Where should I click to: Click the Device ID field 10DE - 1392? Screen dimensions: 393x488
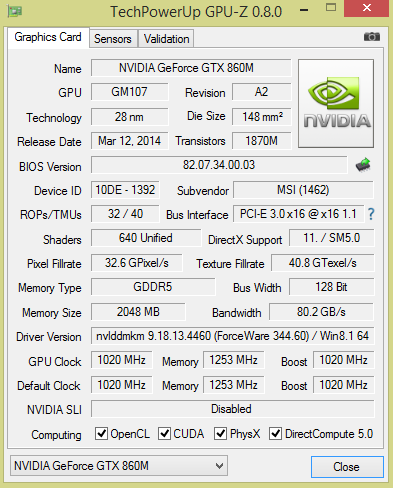(125, 190)
